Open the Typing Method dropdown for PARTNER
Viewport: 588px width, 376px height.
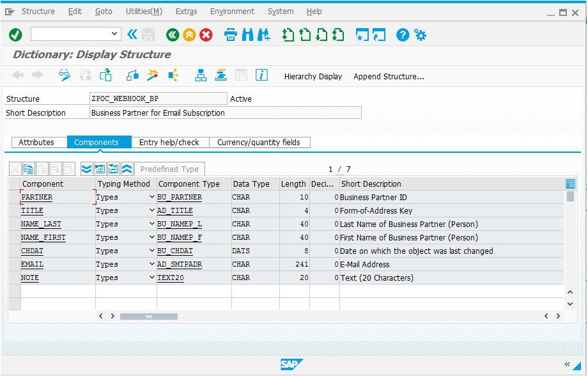[152, 197]
